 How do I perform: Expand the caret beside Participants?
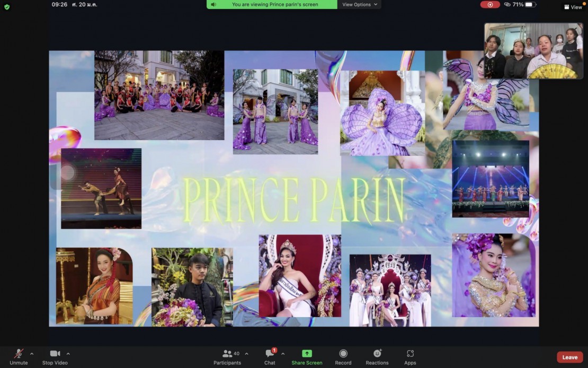(246, 354)
